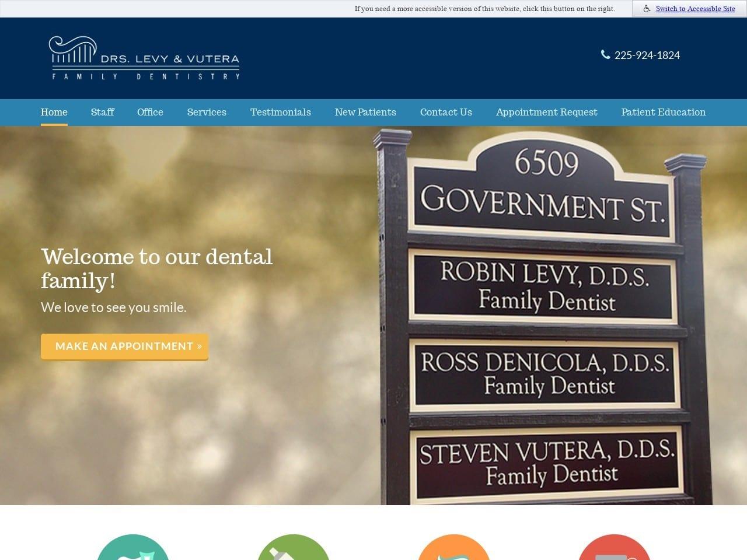Go to the Staff page

[103, 112]
